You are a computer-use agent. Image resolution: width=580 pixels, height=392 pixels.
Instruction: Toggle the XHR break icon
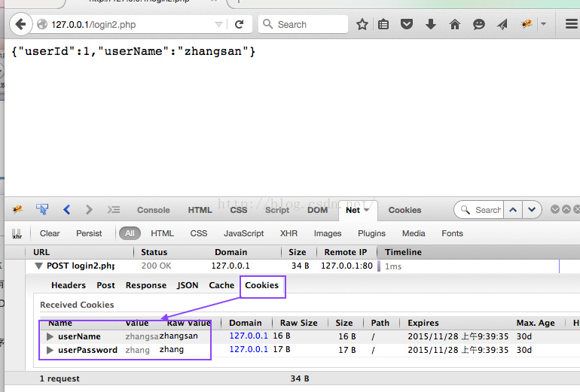point(17,233)
